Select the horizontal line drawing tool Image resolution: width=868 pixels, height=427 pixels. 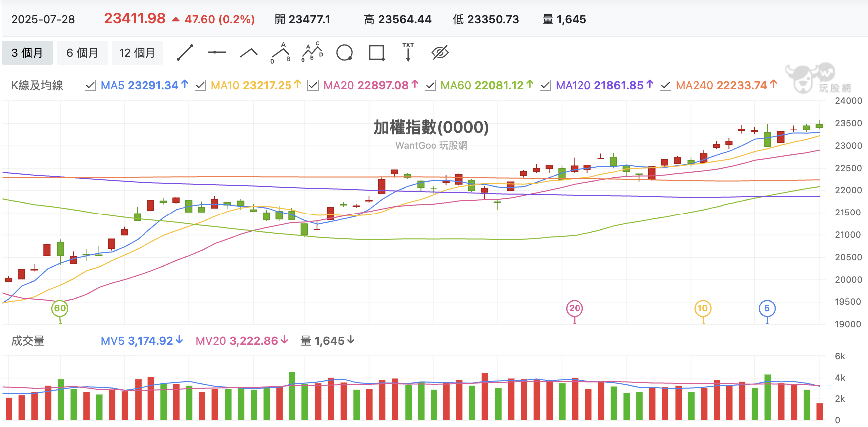[217, 52]
